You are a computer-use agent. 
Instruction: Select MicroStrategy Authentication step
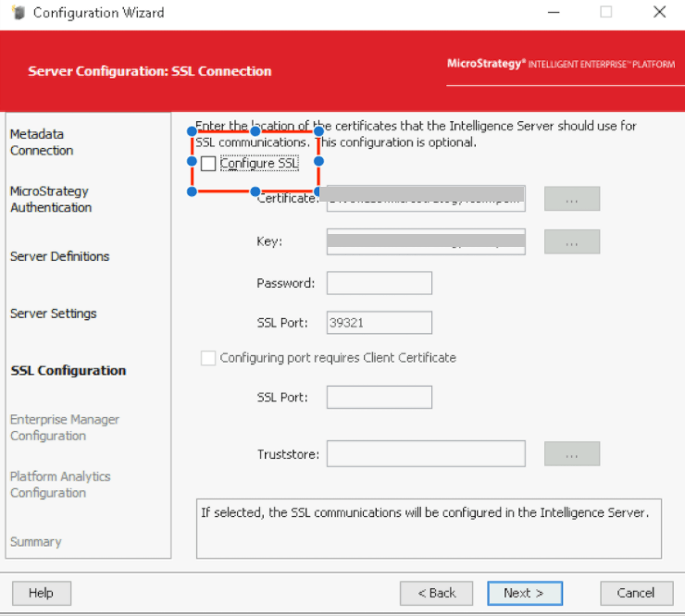point(51,200)
